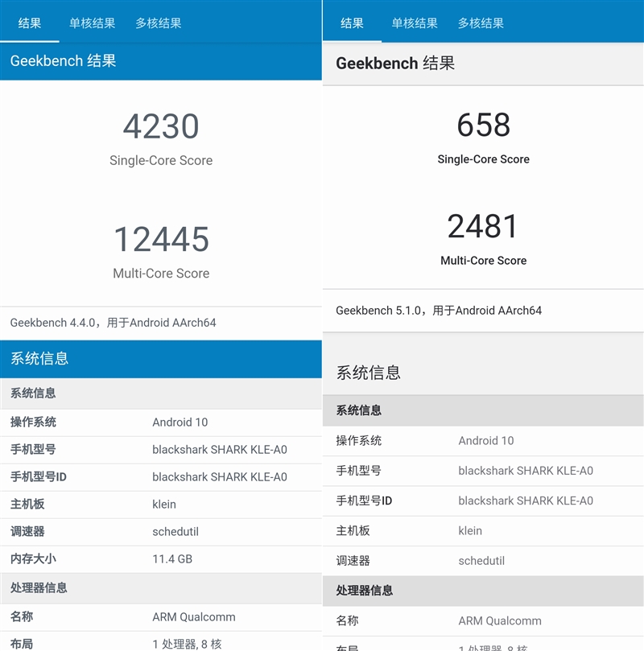Click 手机型号ID value in Geekbench 5 panel
Image resolution: width=644 pixels, height=651 pixels.
[x=526, y=501]
